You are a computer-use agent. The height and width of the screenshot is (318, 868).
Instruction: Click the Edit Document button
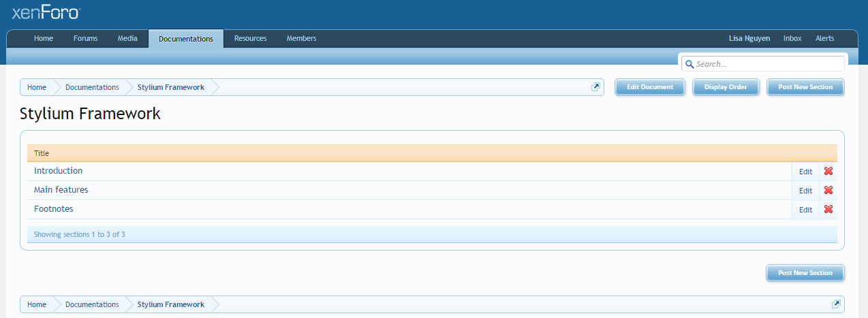tap(650, 87)
